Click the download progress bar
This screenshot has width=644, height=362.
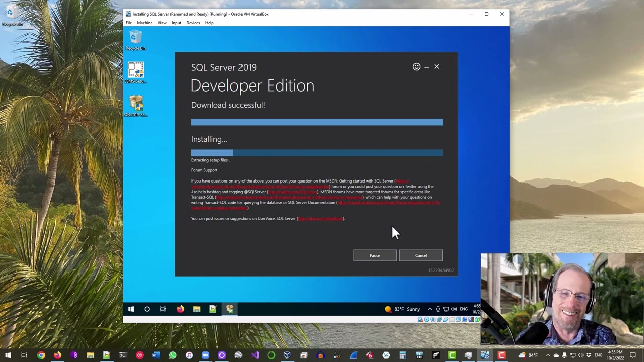pyautogui.click(x=317, y=122)
